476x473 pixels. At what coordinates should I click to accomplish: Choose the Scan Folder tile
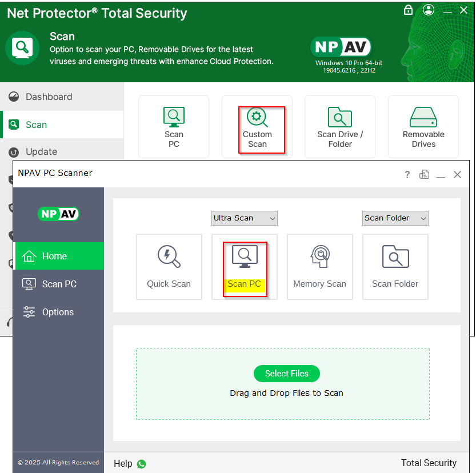tap(395, 266)
